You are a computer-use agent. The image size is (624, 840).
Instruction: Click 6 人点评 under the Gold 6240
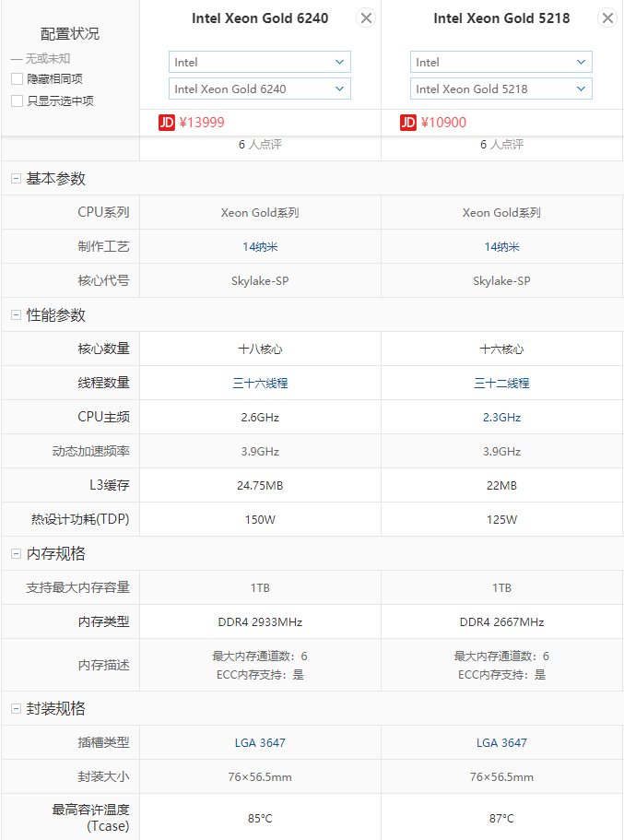click(260, 145)
